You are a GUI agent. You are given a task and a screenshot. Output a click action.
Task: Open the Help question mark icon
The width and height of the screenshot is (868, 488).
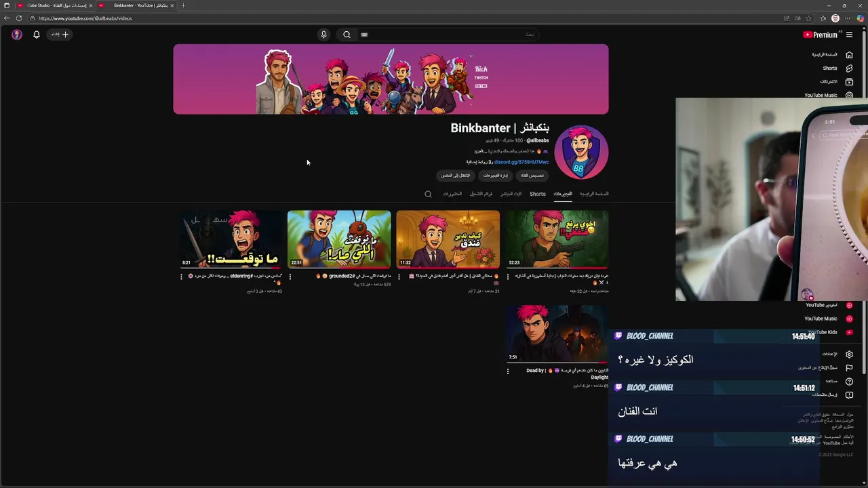849,382
